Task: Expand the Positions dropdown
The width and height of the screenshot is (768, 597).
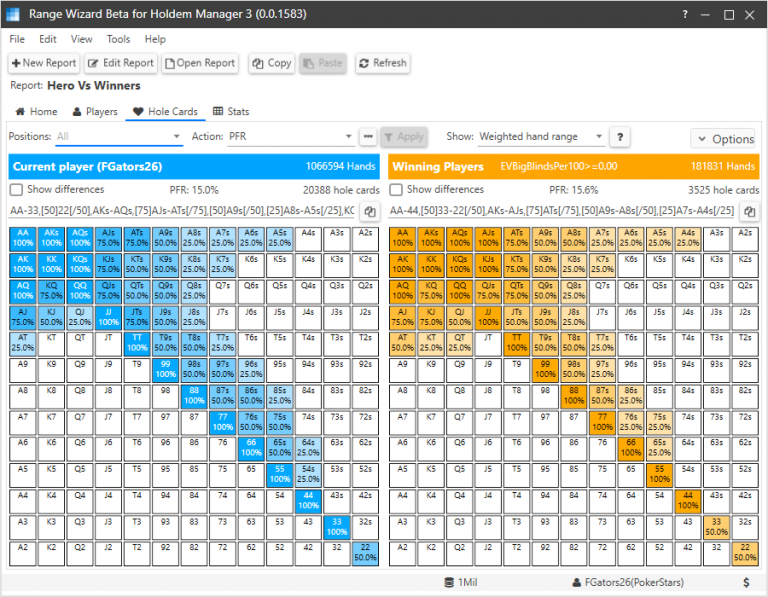Action: tap(119, 137)
